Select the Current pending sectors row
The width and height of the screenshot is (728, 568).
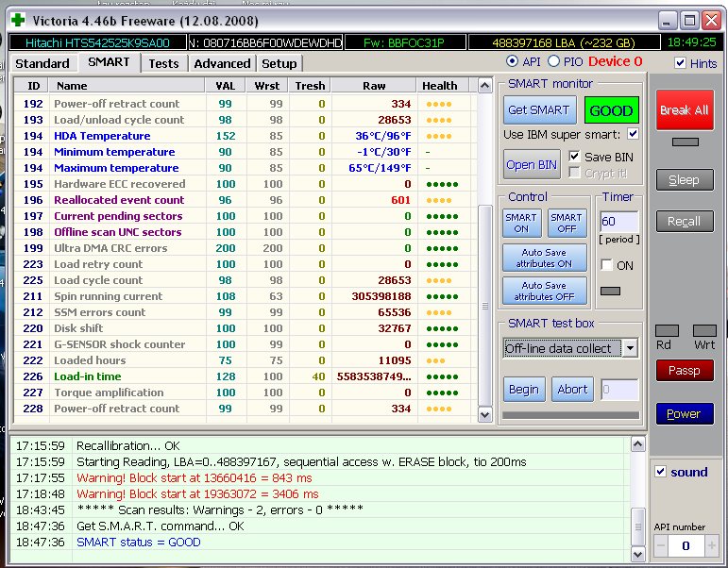pyautogui.click(x=245, y=216)
